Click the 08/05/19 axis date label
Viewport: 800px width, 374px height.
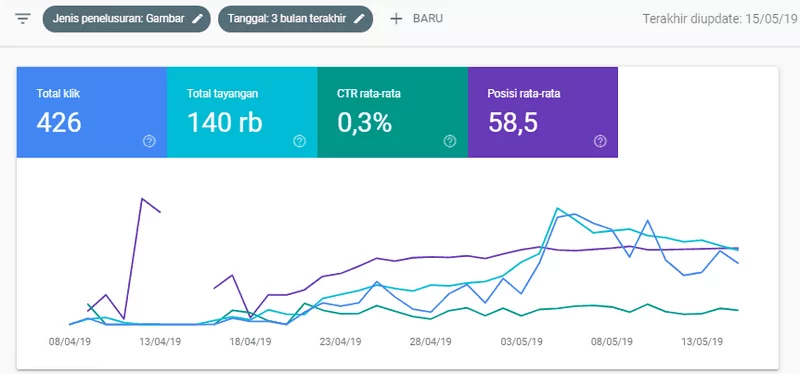coord(612,342)
